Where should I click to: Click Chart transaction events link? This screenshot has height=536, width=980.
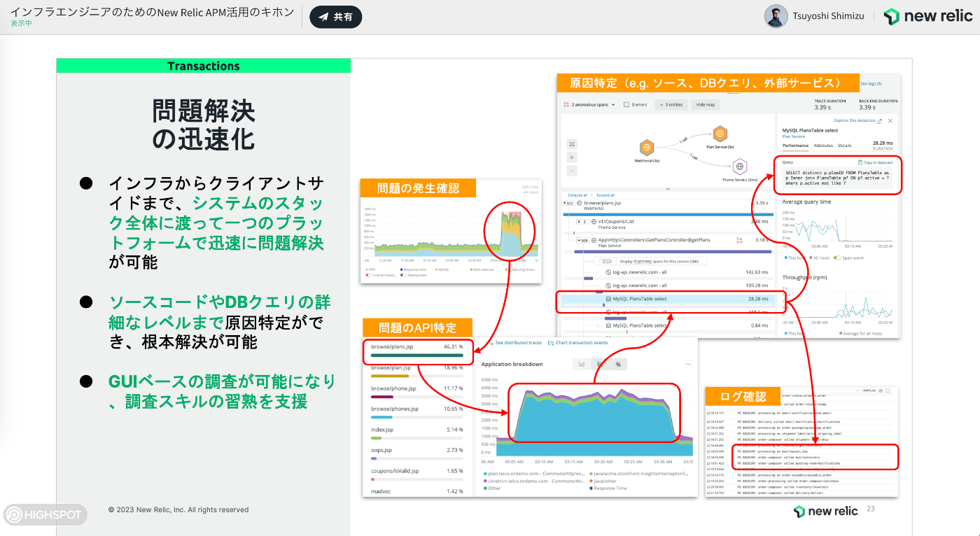click(x=577, y=343)
